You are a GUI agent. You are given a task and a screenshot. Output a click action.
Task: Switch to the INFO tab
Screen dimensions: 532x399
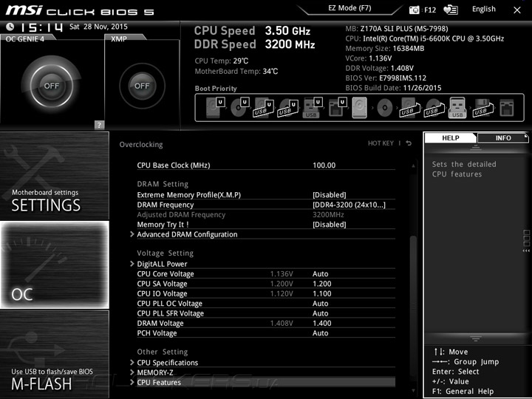pyautogui.click(x=503, y=137)
